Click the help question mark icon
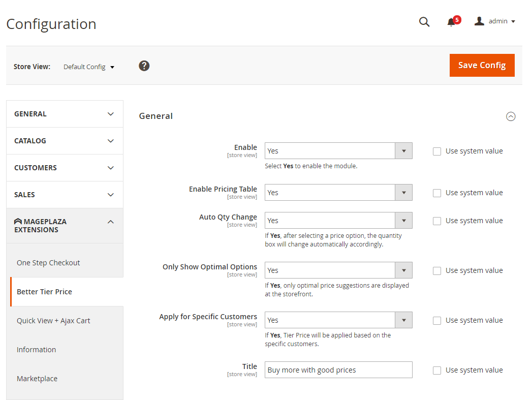This screenshot has width=532, height=400. tap(144, 66)
